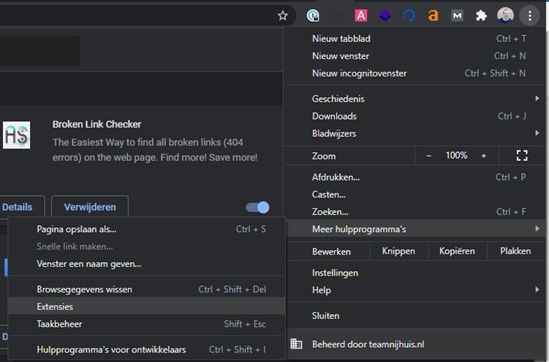Viewport: 549px width, 362px height.
Task: Open Details of Broken Link Checker
Action: 17,207
